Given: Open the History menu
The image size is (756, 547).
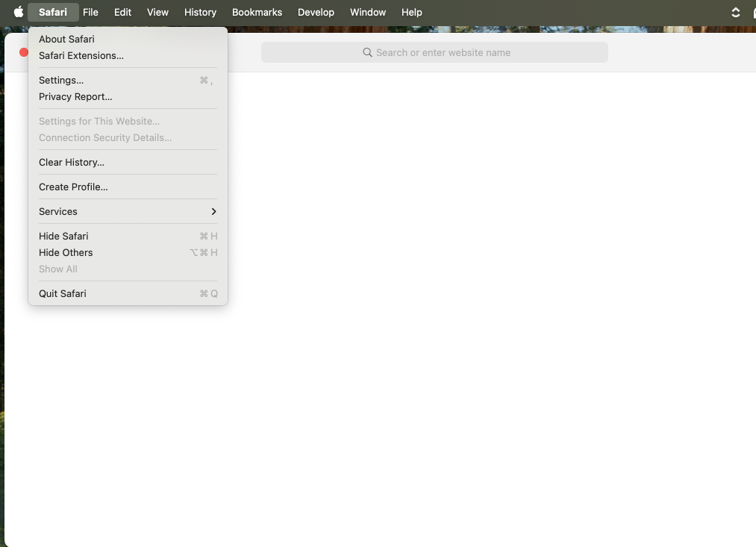Looking at the screenshot, I should point(200,12).
